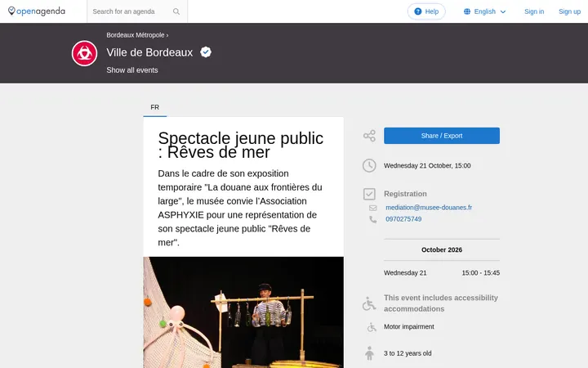Click the phone handset icon
This screenshot has width=588, height=368.
(372, 219)
